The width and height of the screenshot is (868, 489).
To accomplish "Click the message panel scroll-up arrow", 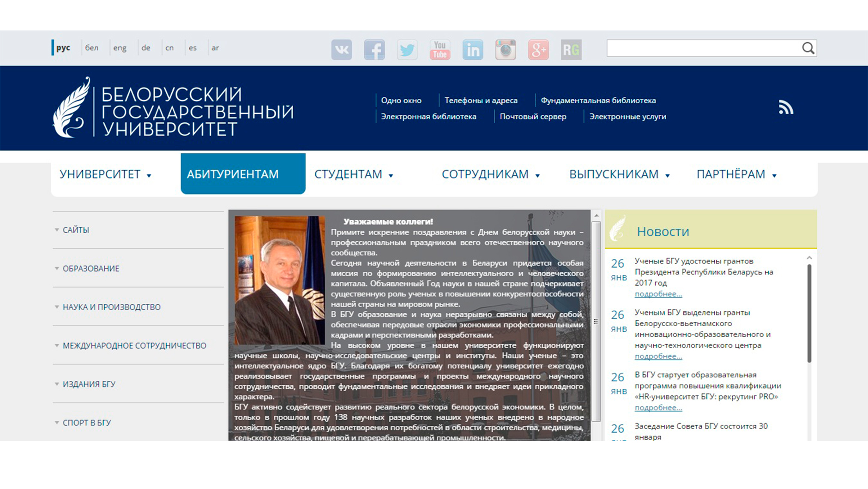I will (x=597, y=215).
